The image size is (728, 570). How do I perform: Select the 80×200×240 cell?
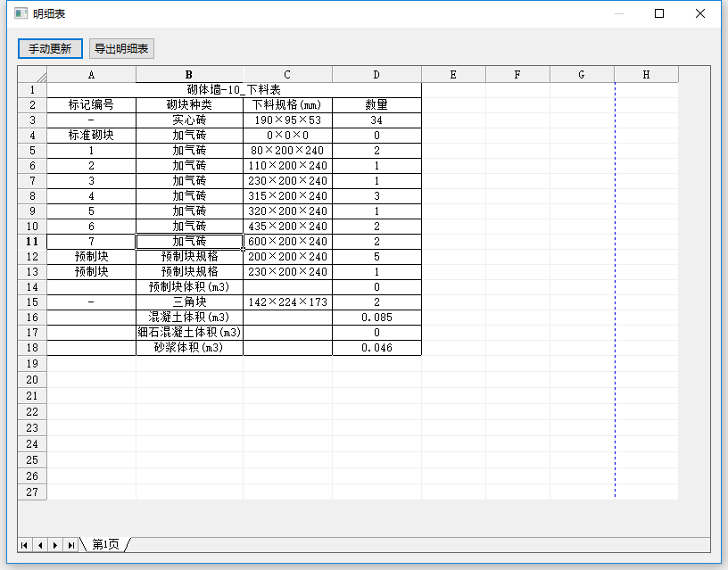(x=287, y=151)
